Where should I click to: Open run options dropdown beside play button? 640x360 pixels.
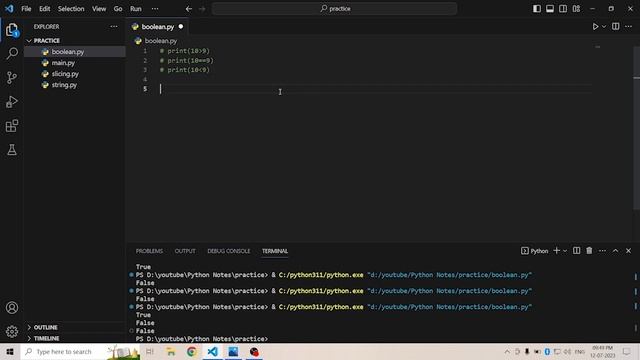[604, 27]
